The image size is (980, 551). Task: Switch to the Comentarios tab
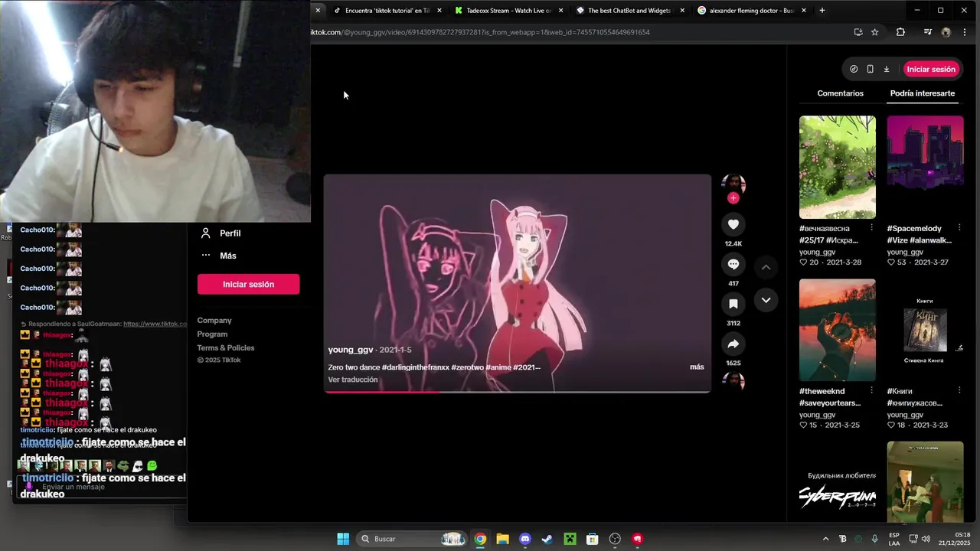840,93
